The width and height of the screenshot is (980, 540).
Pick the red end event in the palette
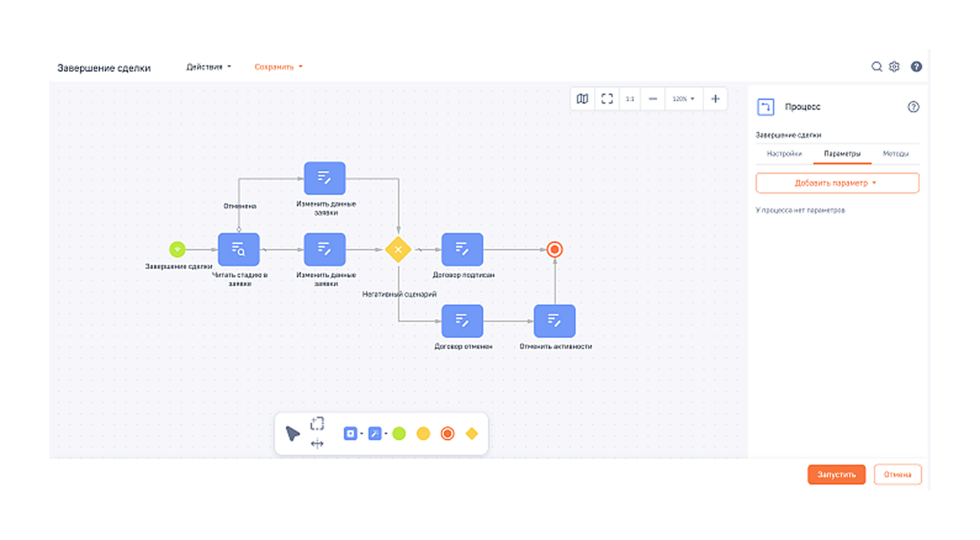(x=447, y=434)
